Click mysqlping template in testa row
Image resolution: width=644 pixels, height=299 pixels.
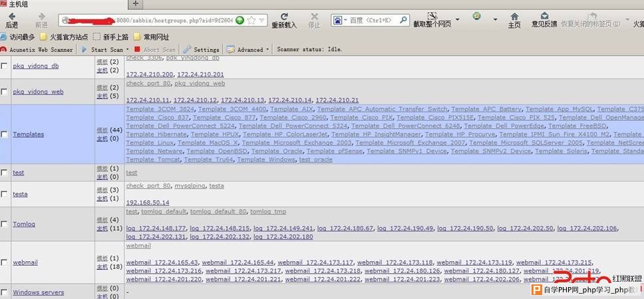click(190, 186)
